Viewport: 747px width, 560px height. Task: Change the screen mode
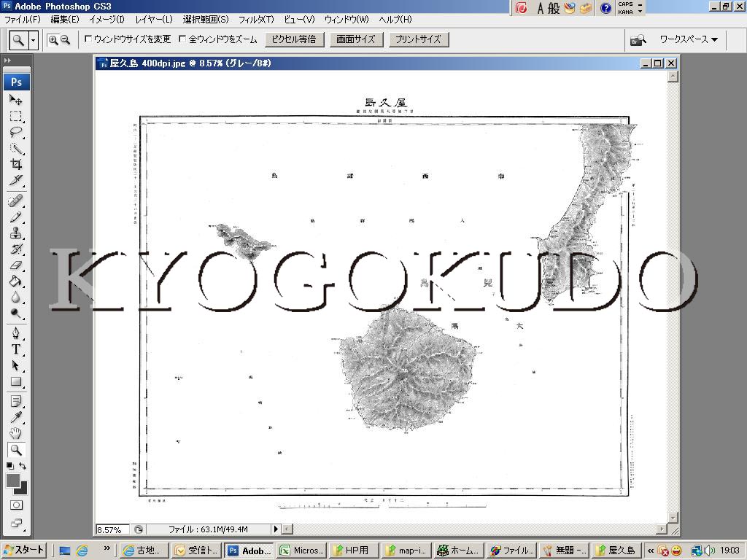[16, 524]
